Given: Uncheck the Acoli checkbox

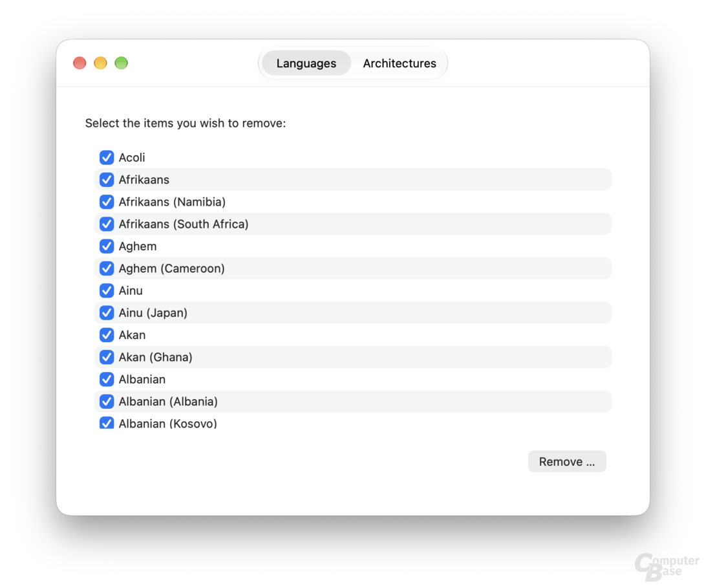Looking at the screenshot, I should click(107, 158).
